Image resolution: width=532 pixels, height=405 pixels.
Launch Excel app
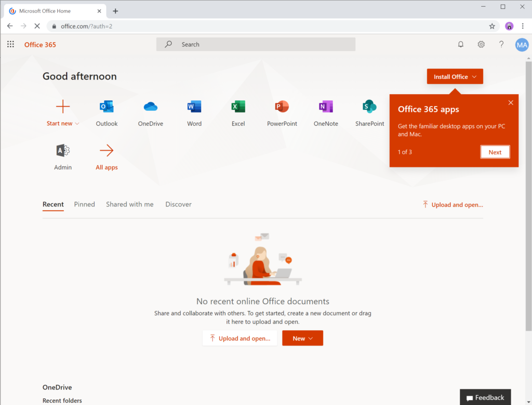[238, 114]
